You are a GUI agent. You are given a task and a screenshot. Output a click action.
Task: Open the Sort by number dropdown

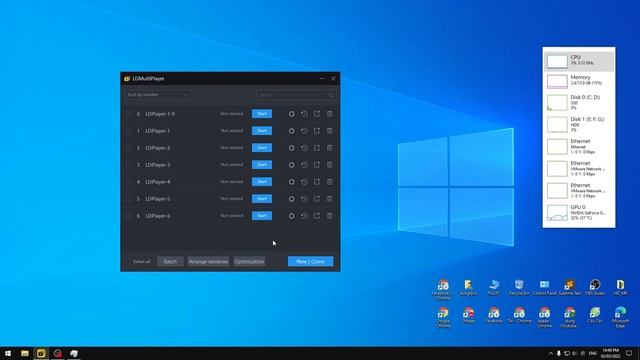[158, 95]
